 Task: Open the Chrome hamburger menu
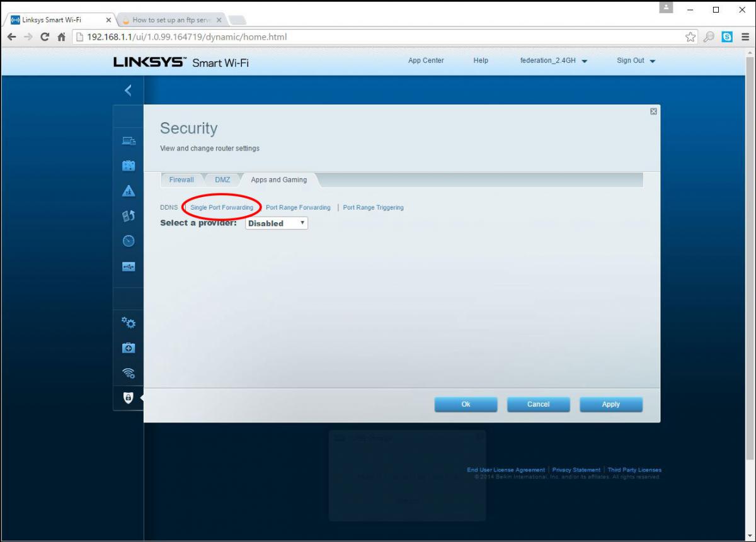(x=745, y=37)
